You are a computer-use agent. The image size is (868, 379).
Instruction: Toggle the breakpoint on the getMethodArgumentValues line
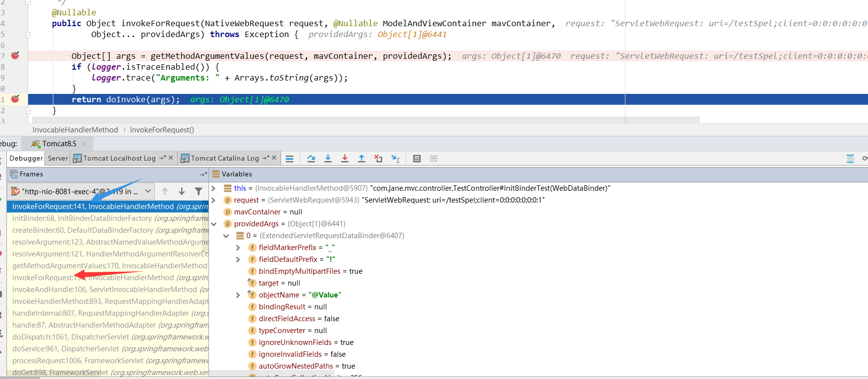tap(15, 55)
